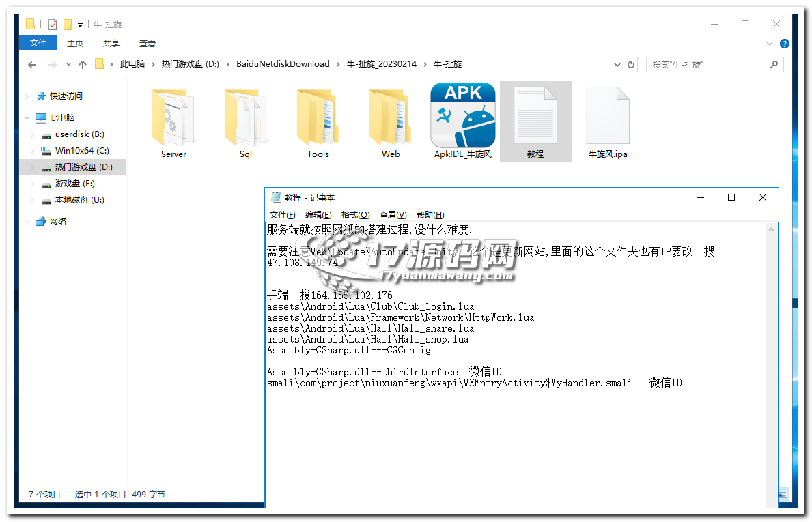This screenshot has width=812, height=522.
Task: Expand the Explorer ribbon chevron
Action: pyautogui.click(x=771, y=43)
